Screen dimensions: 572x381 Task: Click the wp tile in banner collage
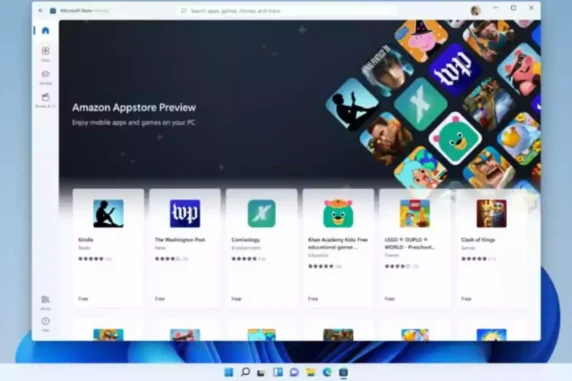(455, 69)
